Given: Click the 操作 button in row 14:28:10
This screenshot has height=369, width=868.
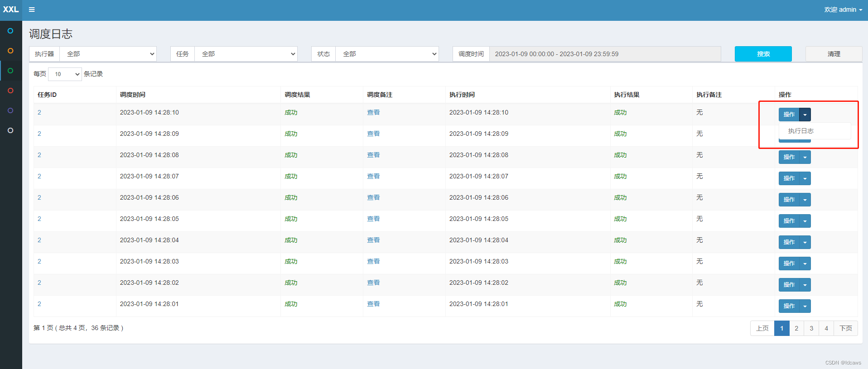Looking at the screenshot, I should [x=789, y=115].
